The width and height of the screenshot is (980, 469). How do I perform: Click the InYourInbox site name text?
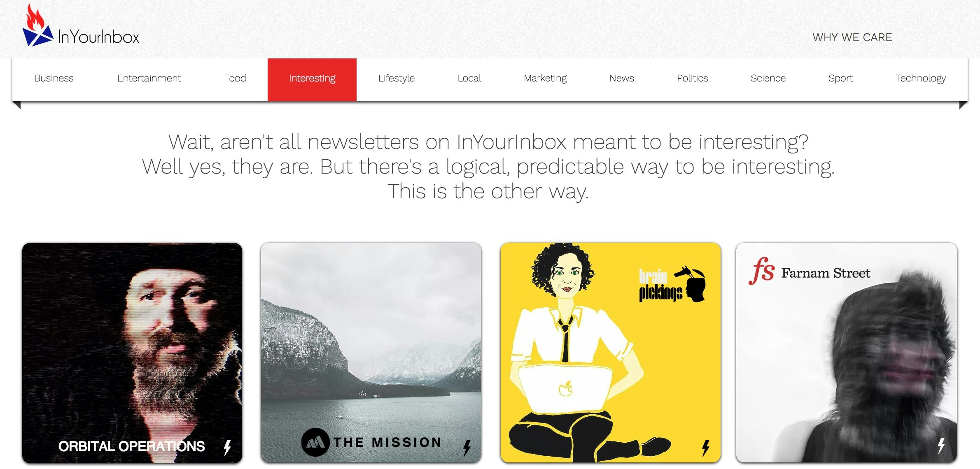click(99, 37)
